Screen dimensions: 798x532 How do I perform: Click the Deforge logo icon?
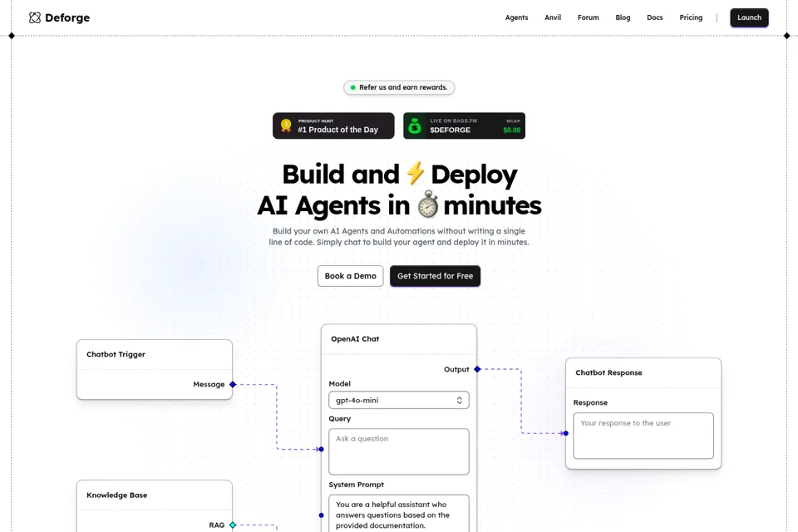click(35, 17)
